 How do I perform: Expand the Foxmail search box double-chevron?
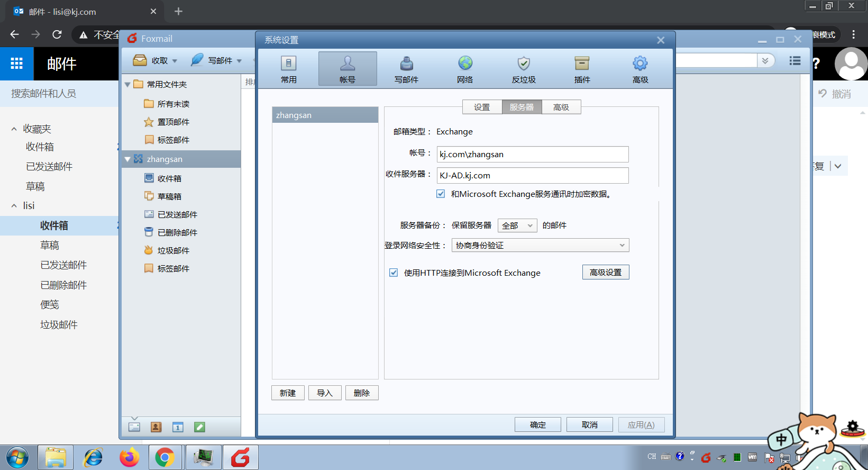coord(765,61)
